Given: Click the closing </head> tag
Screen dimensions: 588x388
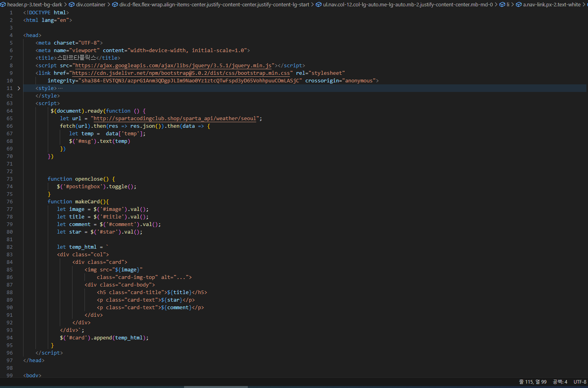Looking at the screenshot, I should tap(34, 361).
